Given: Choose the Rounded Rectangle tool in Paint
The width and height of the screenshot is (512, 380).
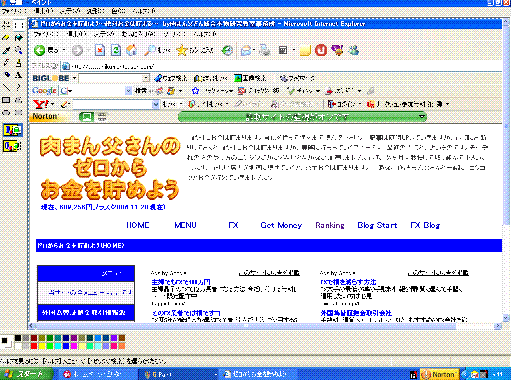Looking at the screenshot, I should [19, 112].
